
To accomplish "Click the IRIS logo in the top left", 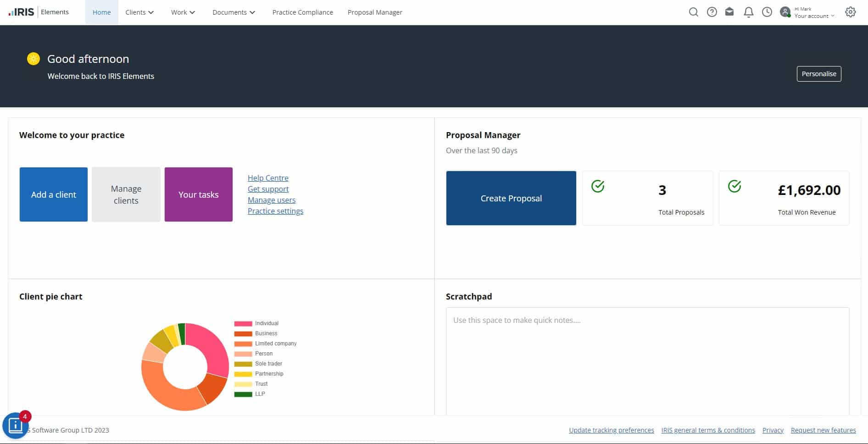I will point(21,11).
